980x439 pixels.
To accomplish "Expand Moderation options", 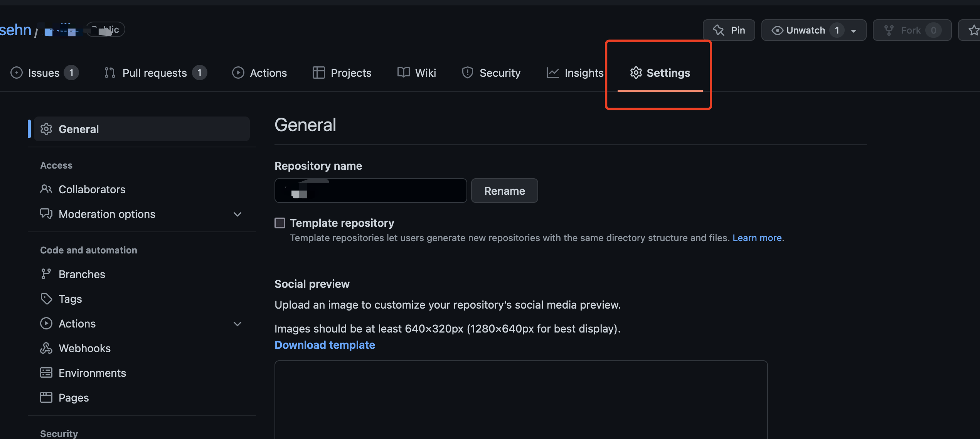I will (237, 214).
